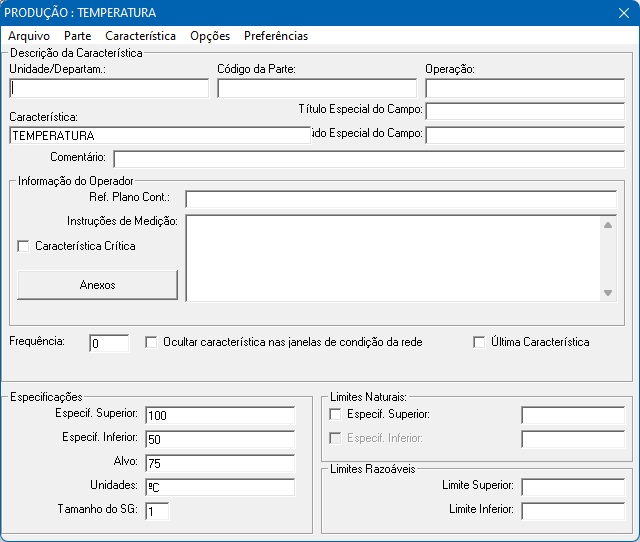The width and height of the screenshot is (640, 542).
Task: Click the Anexos button
Action: 97,285
